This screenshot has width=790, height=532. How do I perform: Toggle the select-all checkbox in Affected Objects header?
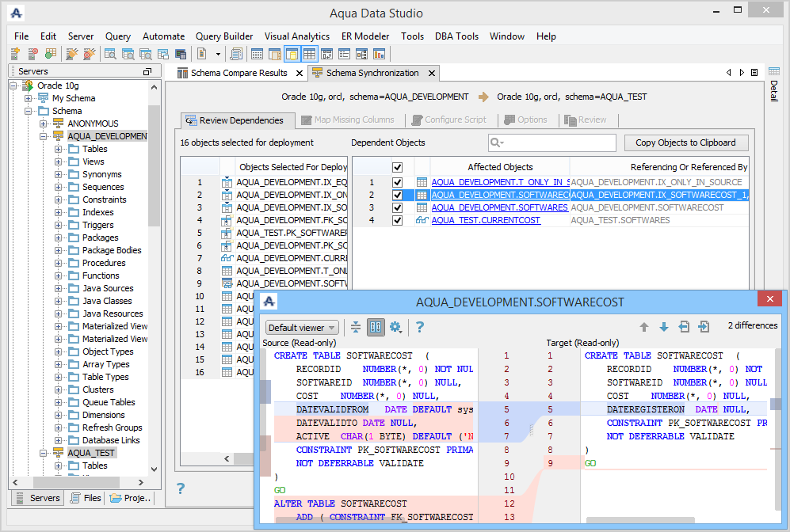point(398,167)
